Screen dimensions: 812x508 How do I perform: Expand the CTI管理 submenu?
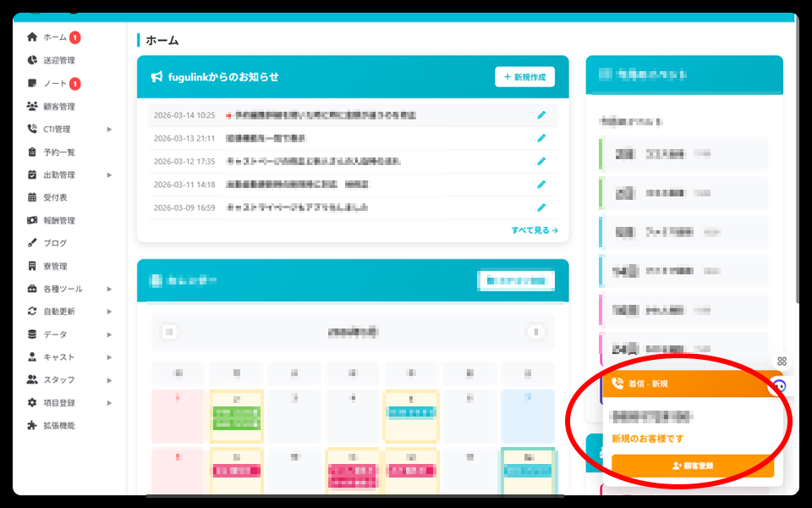point(109,130)
